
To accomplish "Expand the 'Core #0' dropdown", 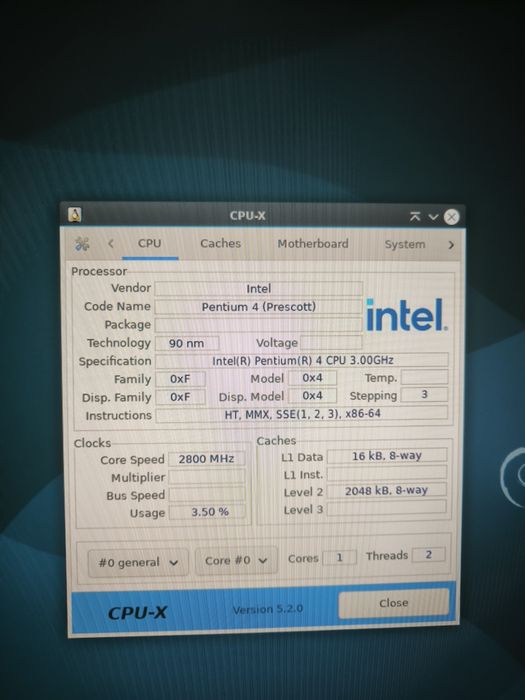I will tap(236, 560).
